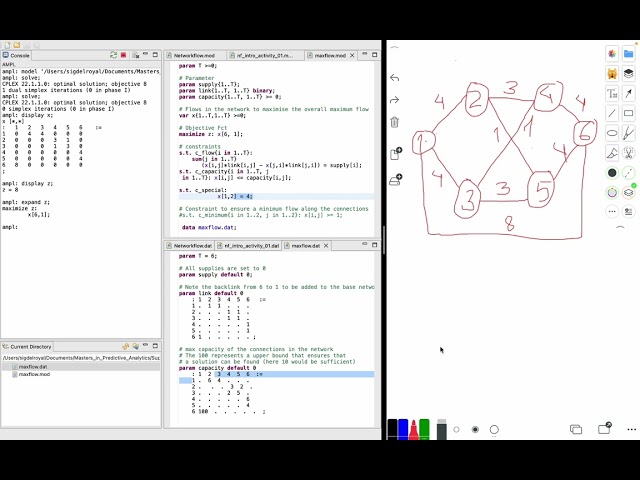
Task: Pick the black fill color circle
Action: (612, 173)
